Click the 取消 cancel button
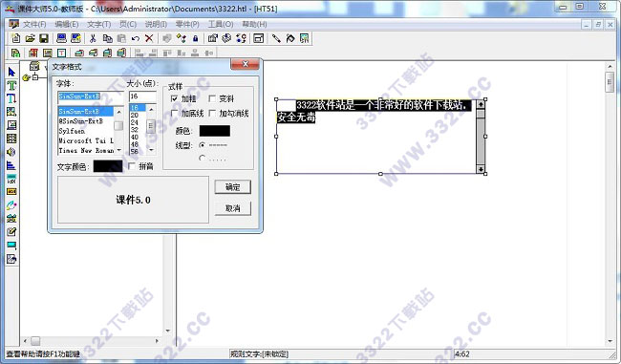Screen dimensions: 621x364 (232, 208)
